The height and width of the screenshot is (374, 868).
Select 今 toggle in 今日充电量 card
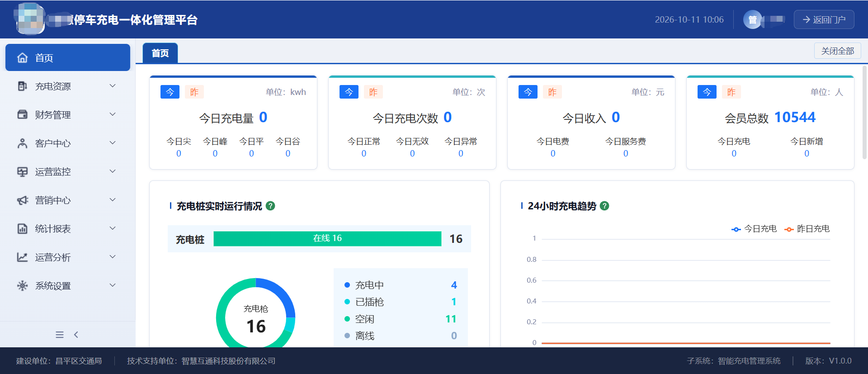[170, 92]
